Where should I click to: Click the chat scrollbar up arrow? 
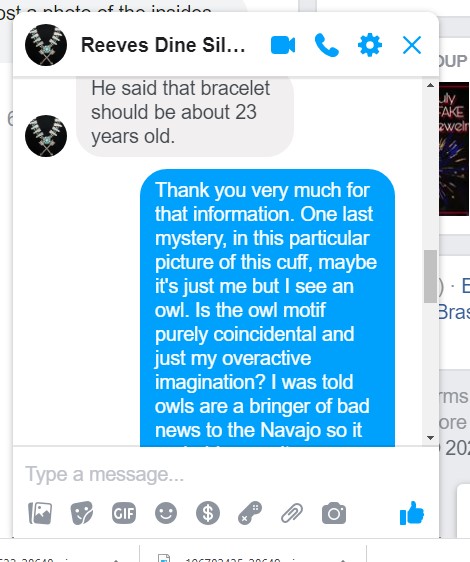(431, 85)
